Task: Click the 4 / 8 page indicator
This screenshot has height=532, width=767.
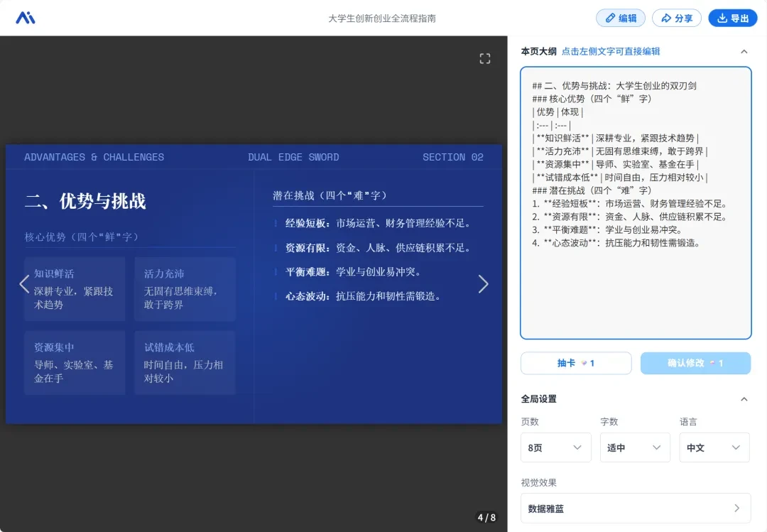Action: tap(486, 517)
